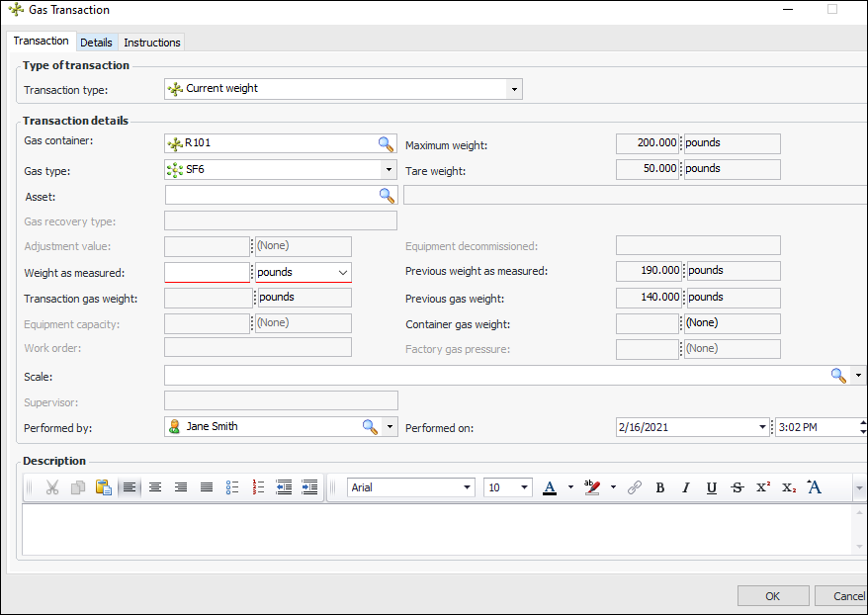Open the weight unit pounds dropdown
Screen dimensions: 868x615
coord(342,272)
